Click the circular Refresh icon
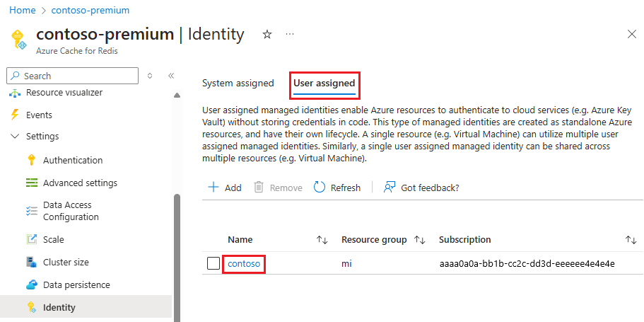This screenshot has width=644, height=322. [319, 188]
